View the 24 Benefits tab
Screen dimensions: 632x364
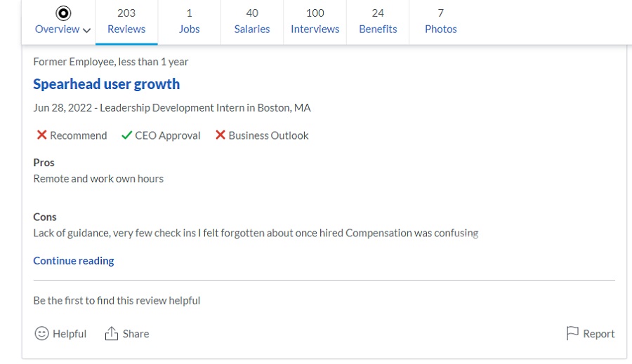[x=378, y=21]
